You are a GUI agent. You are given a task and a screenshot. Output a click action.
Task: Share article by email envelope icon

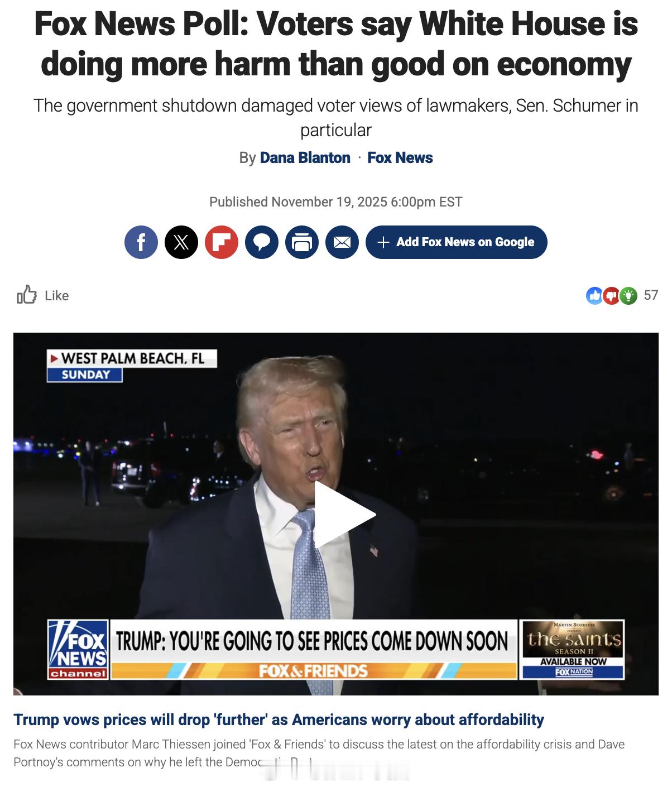coord(342,242)
